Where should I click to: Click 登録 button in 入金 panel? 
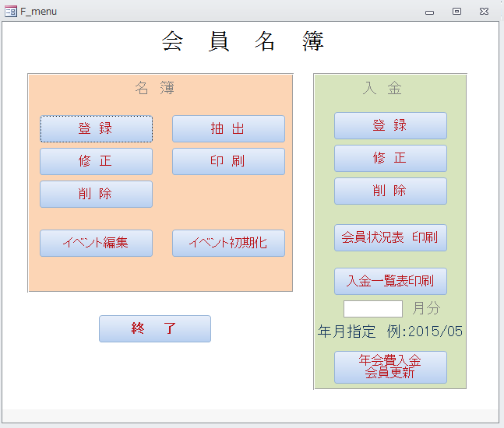[390, 126]
